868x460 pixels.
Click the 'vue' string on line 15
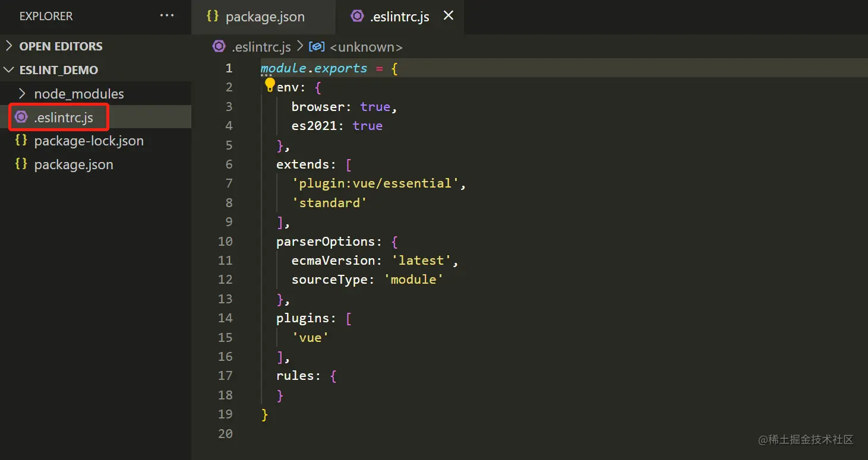click(310, 338)
